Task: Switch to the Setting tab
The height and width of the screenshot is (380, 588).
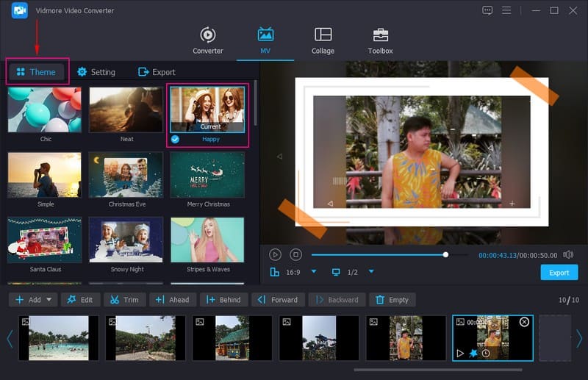Action: click(96, 72)
